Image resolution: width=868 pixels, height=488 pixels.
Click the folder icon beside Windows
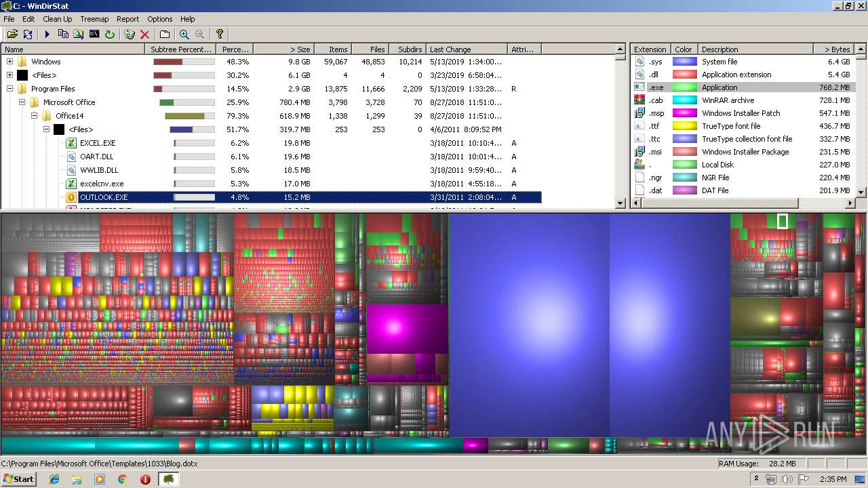coord(22,62)
